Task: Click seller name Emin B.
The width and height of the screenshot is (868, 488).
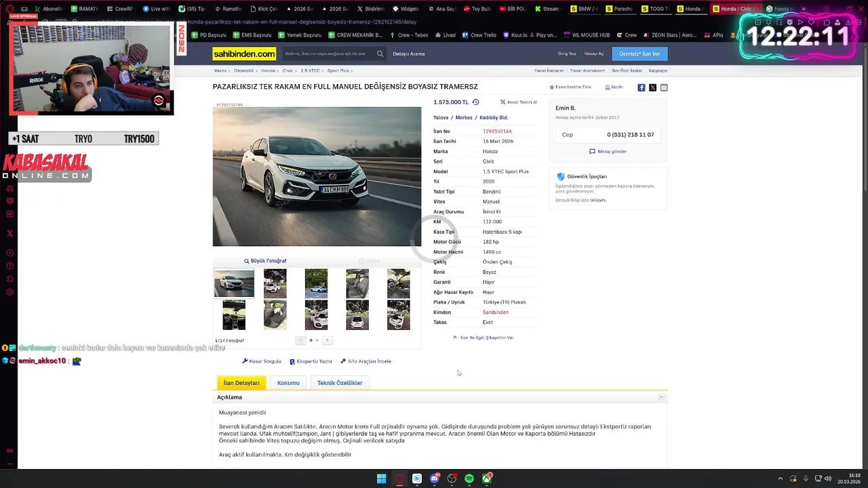Action: 566,108
